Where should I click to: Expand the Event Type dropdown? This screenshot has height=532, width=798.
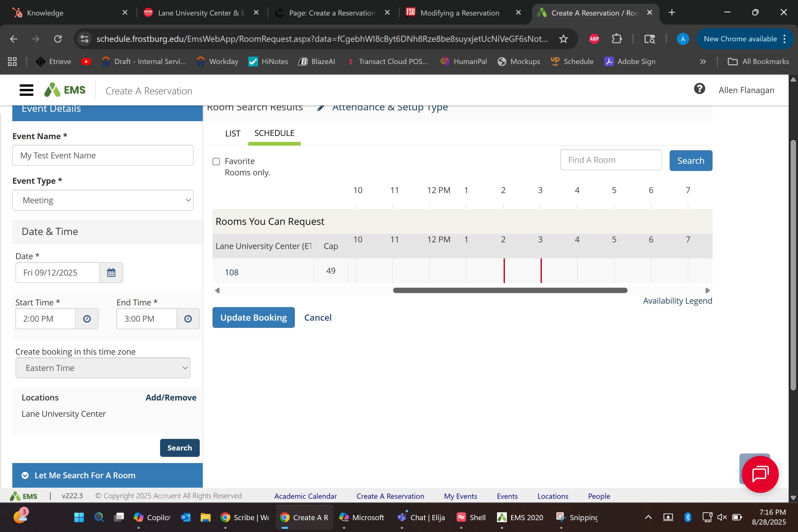coord(103,200)
